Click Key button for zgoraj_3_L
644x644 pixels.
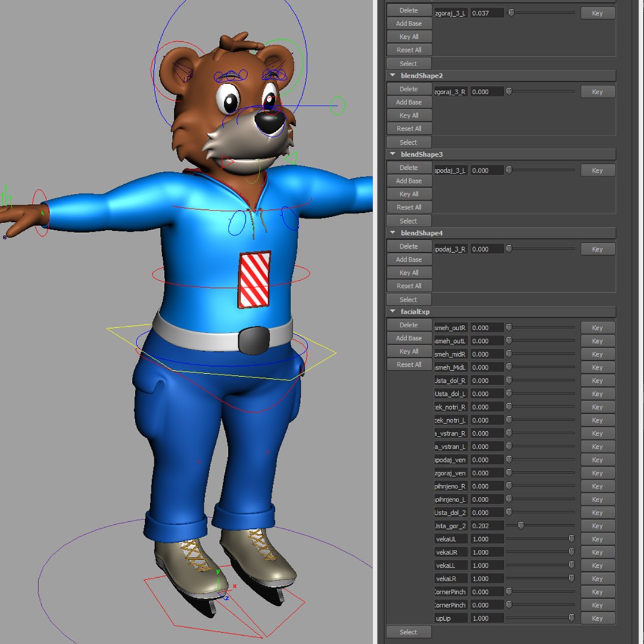pos(597,13)
